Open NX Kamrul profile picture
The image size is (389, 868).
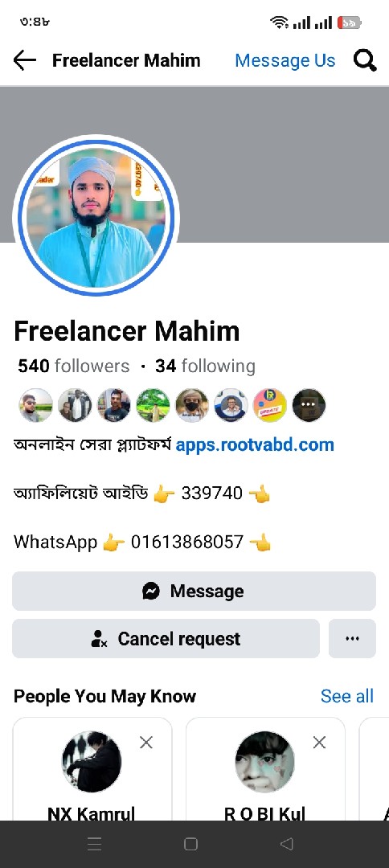(92, 762)
